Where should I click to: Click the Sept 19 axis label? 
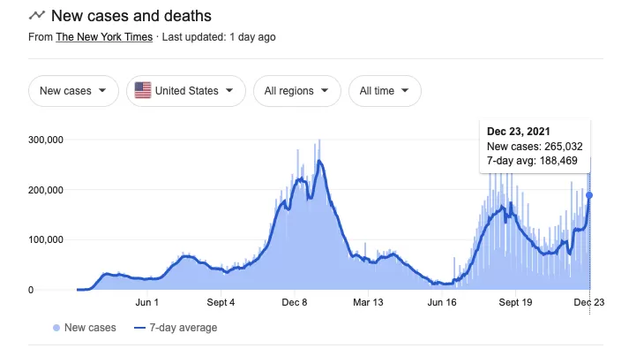click(515, 303)
